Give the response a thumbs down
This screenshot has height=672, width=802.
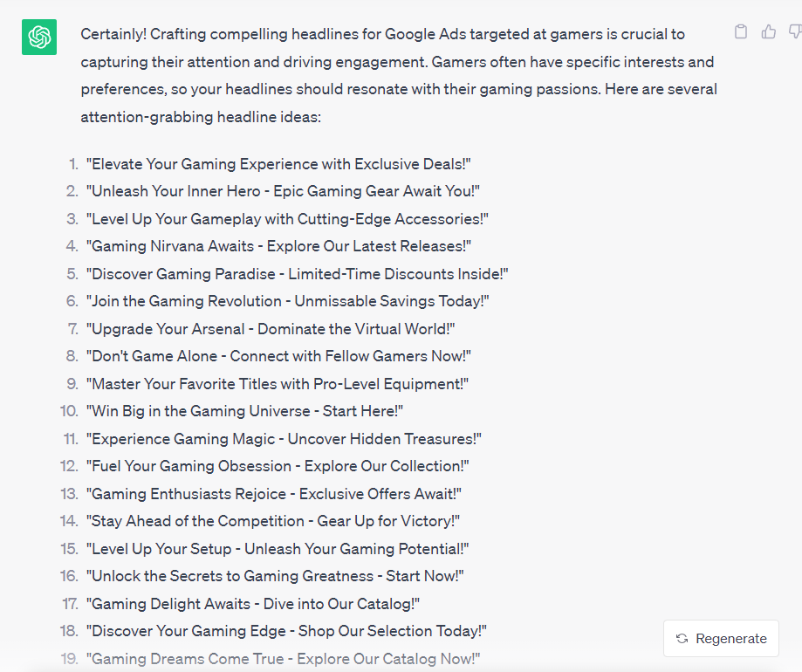coord(794,32)
